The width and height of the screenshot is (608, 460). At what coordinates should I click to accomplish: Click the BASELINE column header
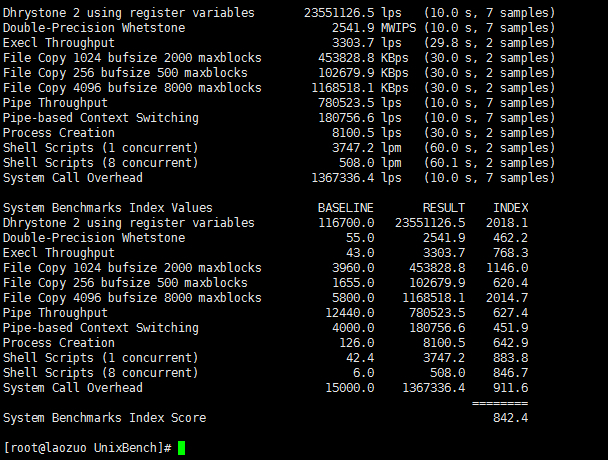345,208
